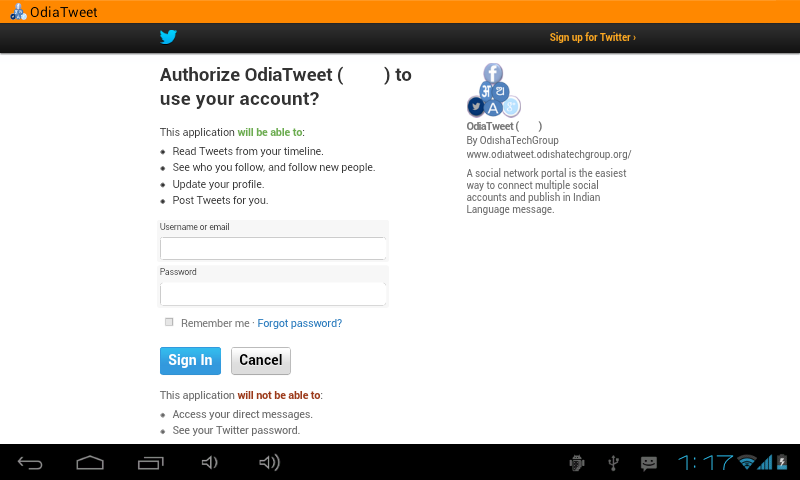The width and height of the screenshot is (800, 480).
Task: Open the recent apps navigation icon
Action: click(151, 463)
